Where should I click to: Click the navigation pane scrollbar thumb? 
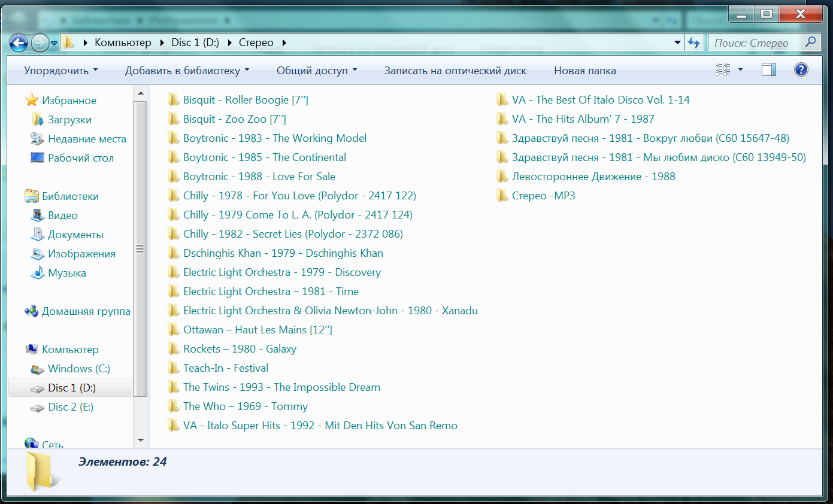[x=141, y=249]
